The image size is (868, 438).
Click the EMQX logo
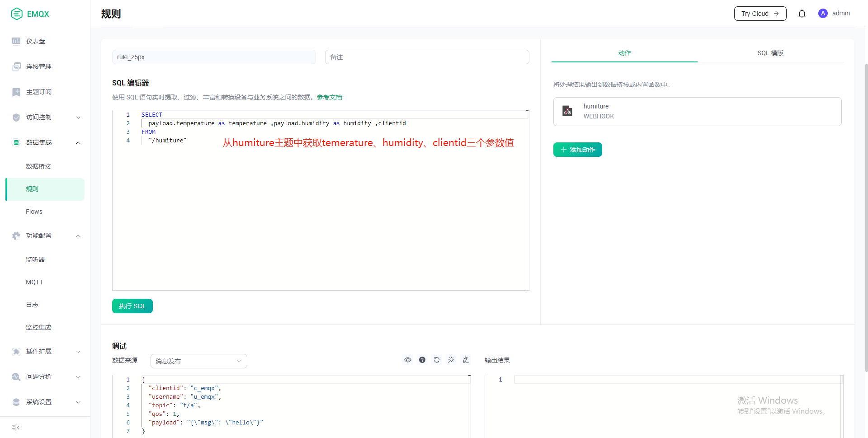(x=30, y=14)
